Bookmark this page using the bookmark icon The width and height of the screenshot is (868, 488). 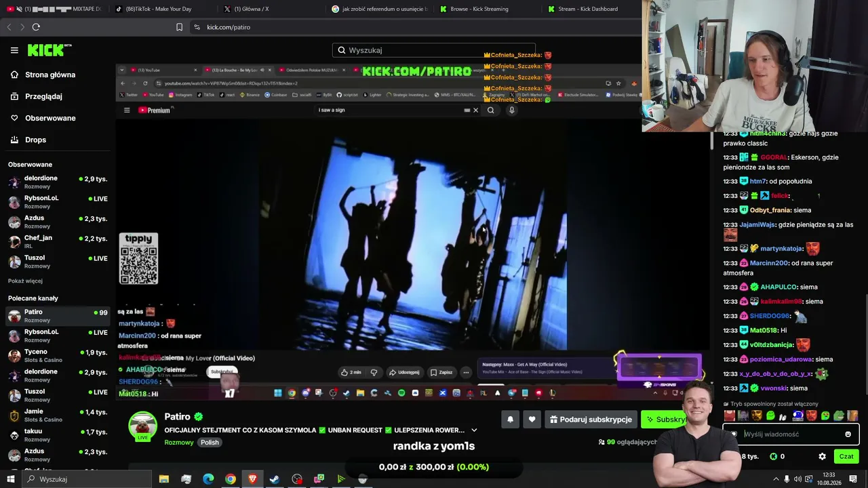click(x=179, y=27)
